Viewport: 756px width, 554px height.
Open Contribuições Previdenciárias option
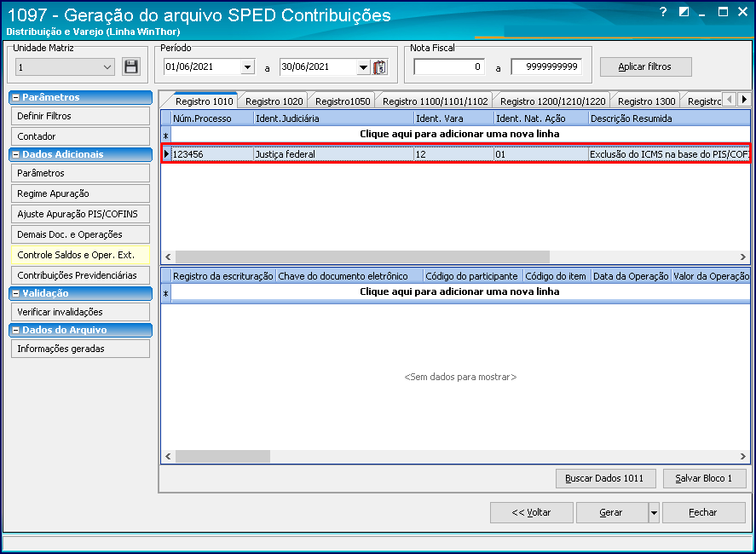(x=80, y=276)
